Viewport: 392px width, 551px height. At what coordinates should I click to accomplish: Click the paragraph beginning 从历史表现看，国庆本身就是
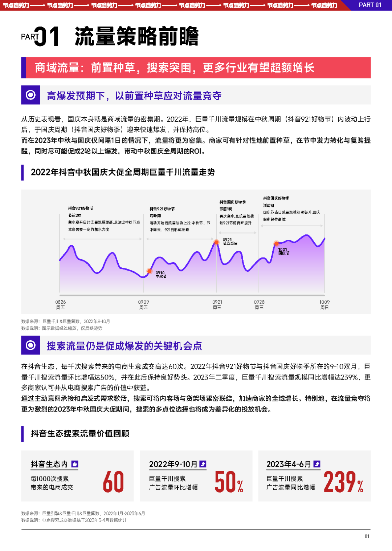click(196, 124)
